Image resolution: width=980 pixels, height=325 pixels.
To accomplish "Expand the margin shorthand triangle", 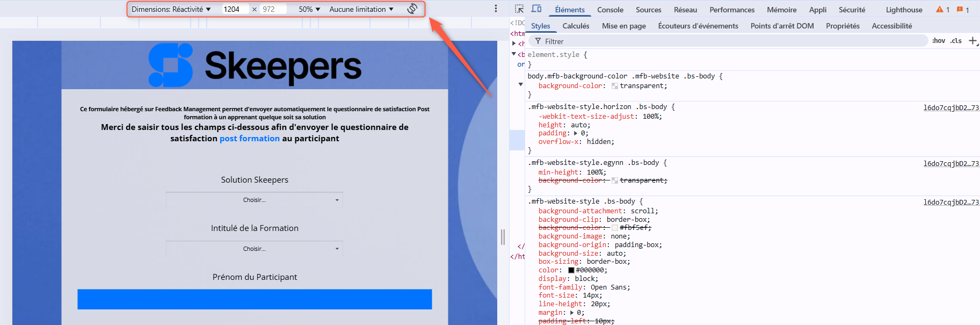I will click(x=572, y=313).
